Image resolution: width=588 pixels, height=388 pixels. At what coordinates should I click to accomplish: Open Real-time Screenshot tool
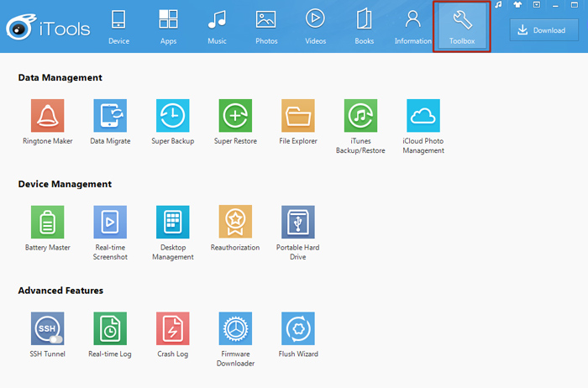pyautogui.click(x=110, y=222)
